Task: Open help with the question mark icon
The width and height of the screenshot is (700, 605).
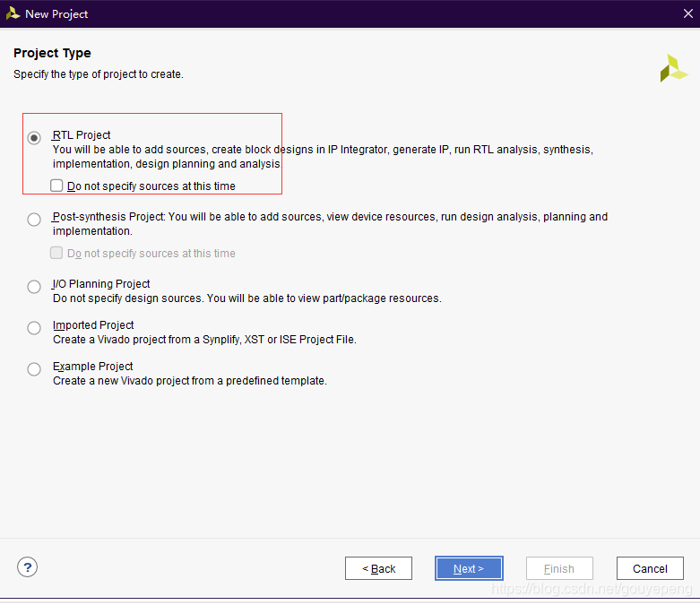Action: click(27, 567)
